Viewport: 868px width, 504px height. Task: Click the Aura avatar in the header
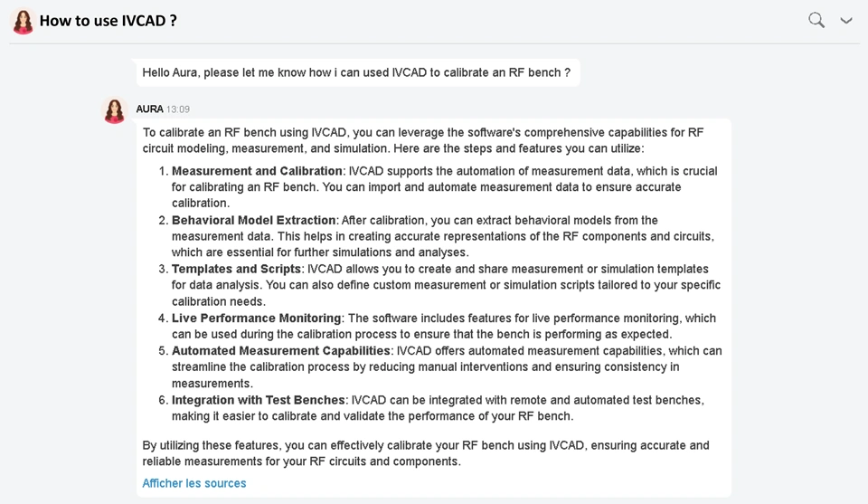click(23, 21)
